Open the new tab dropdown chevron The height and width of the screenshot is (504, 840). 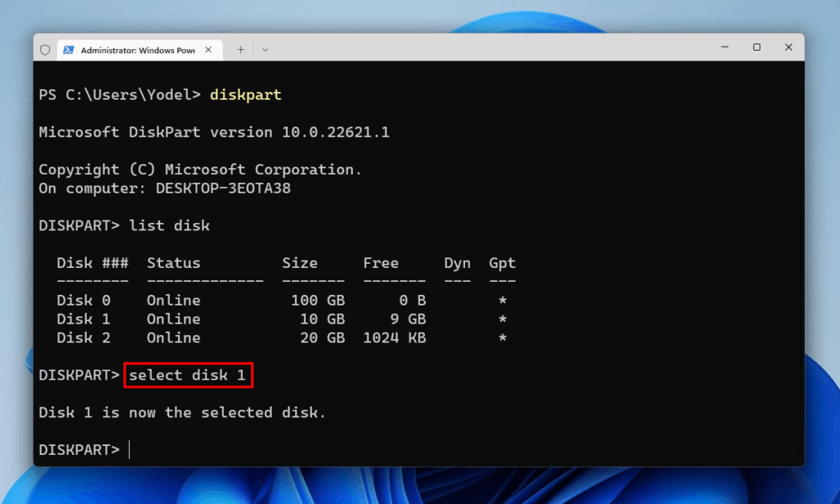pos(264,49)
